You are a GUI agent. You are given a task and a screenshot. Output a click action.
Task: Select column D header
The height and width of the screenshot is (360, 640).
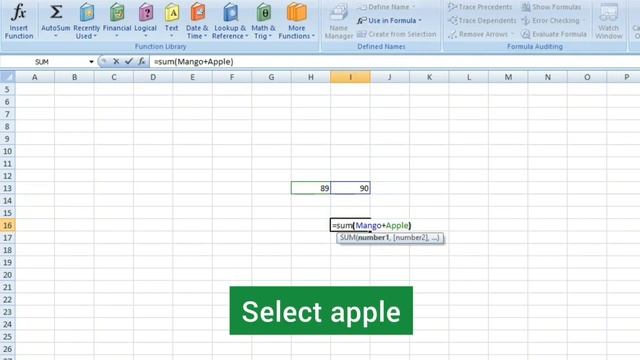click(x=153, y=77)
